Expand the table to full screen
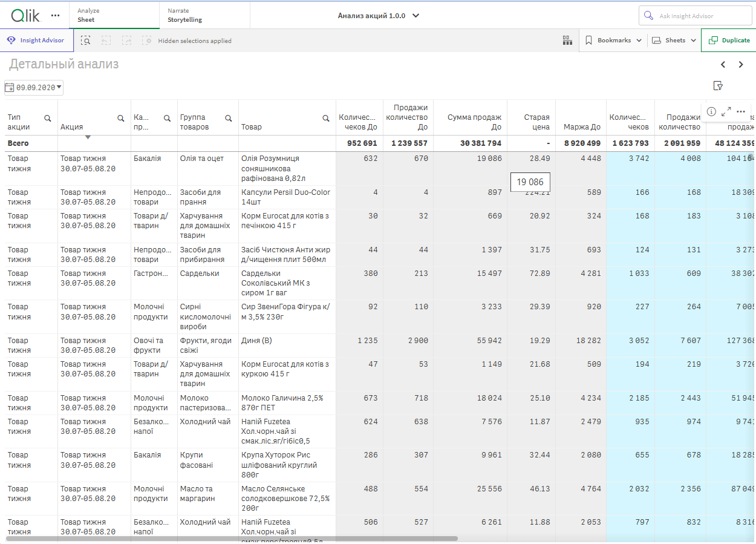Image resolution: width=756 pixels, height=544 pixels. [726, 111]
